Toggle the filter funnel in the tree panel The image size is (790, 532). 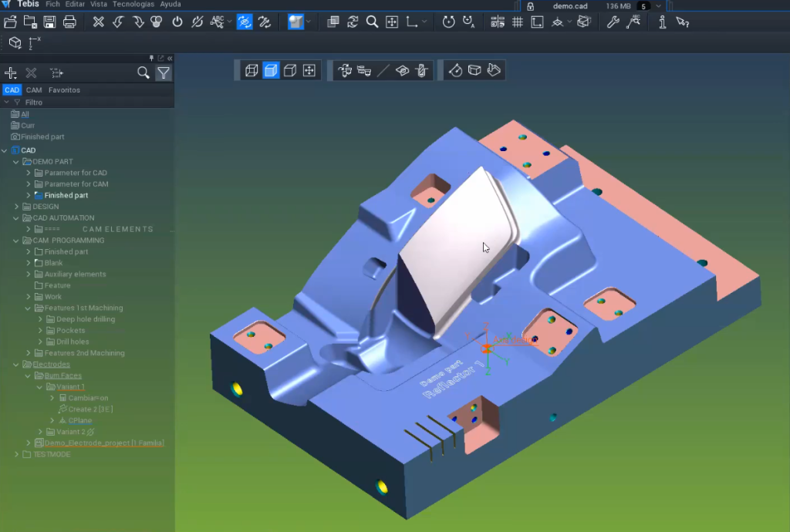click(x=163, y=72)
